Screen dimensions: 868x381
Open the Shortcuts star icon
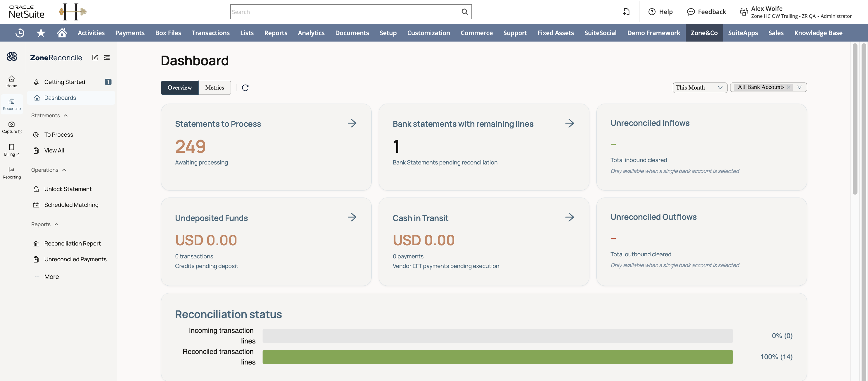click(41, 33)
